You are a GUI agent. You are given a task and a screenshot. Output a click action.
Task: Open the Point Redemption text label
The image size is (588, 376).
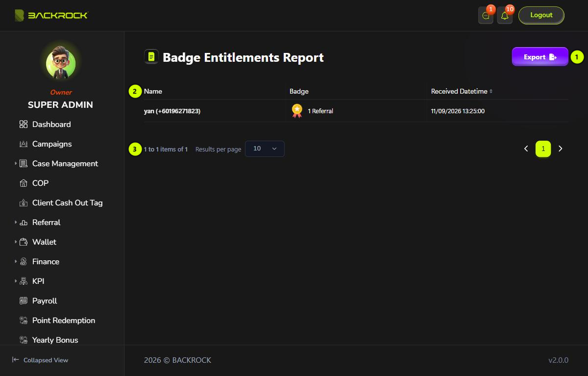click(64, 321)
